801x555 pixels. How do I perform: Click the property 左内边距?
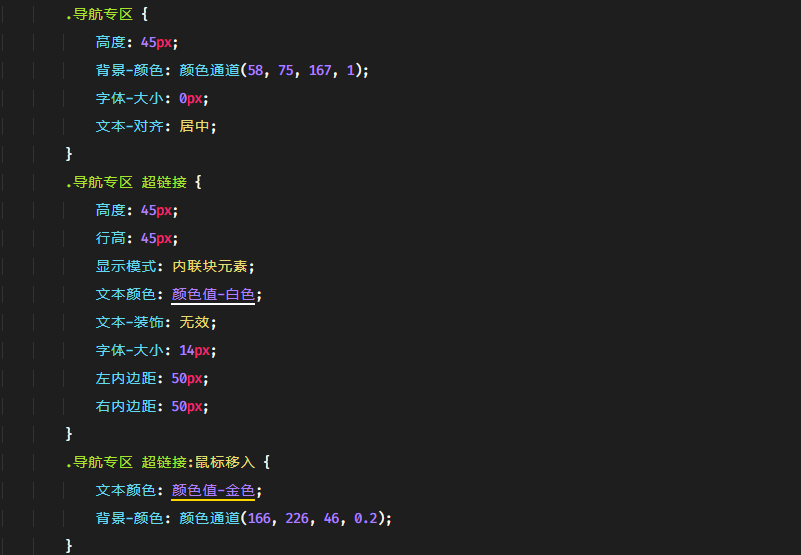(x=126, y=378)
